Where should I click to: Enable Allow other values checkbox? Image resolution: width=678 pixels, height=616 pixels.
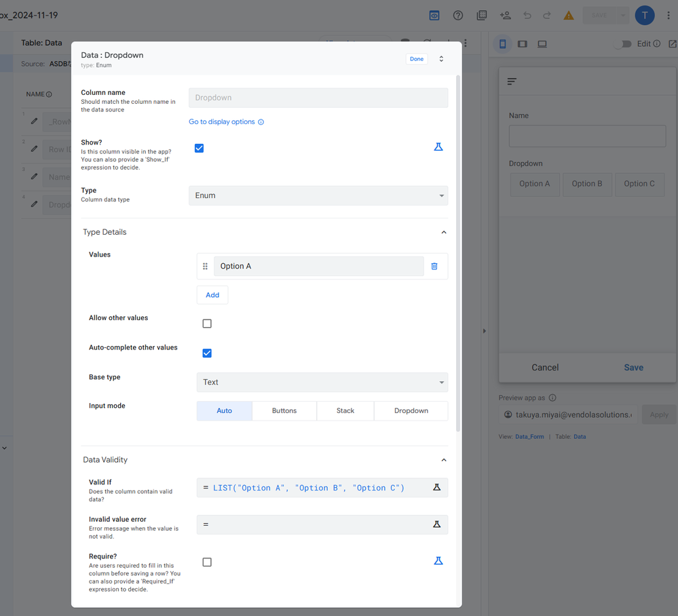(207, 324)
